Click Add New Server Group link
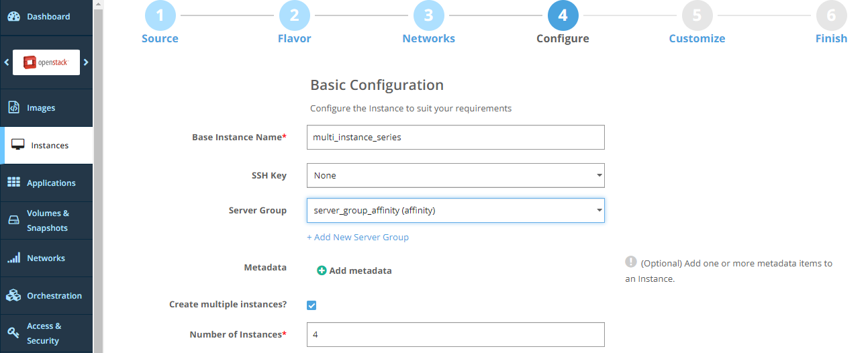This screenshot has width=868, height=353. [358, 237]
